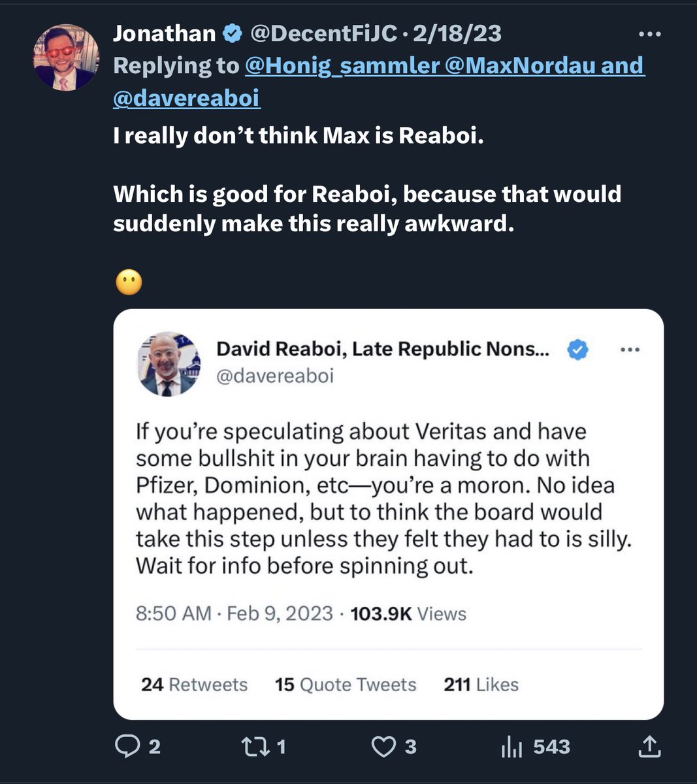Show the 211 Likes list
Image resolution: width=697 pixels, height=784 pixels.
(481, 684)
